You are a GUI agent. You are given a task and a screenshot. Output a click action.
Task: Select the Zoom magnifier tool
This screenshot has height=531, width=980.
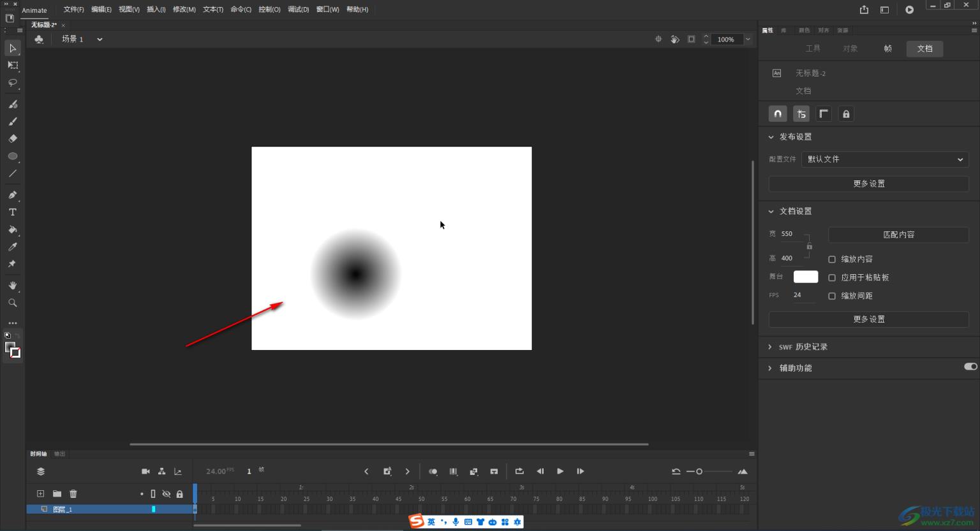[x=13, y=303]
